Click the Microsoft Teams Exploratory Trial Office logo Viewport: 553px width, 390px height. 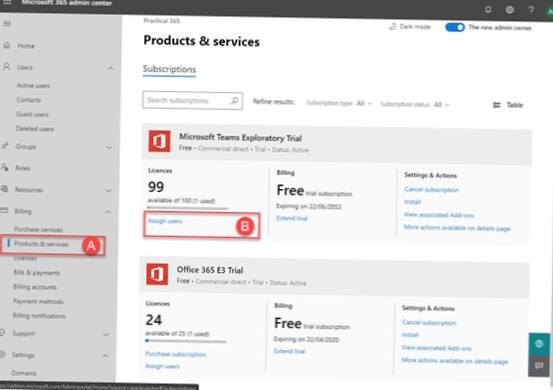159,141
